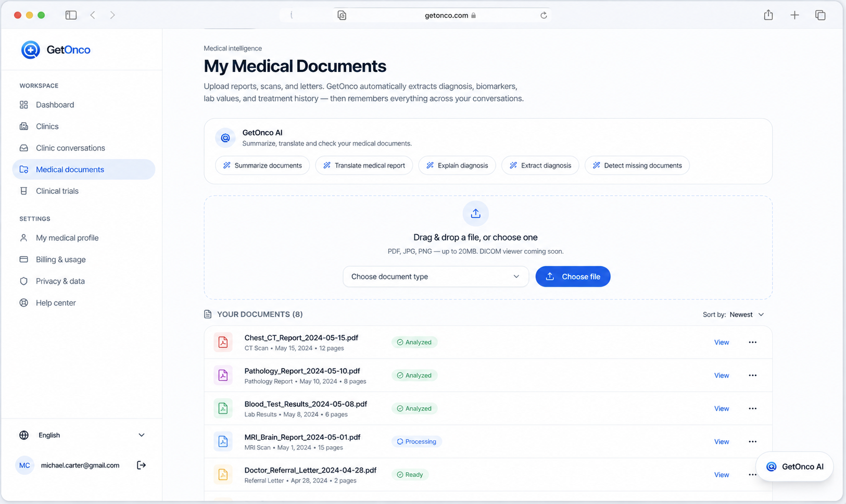Open the Choose document type dropdown

[x=436, y=276]
